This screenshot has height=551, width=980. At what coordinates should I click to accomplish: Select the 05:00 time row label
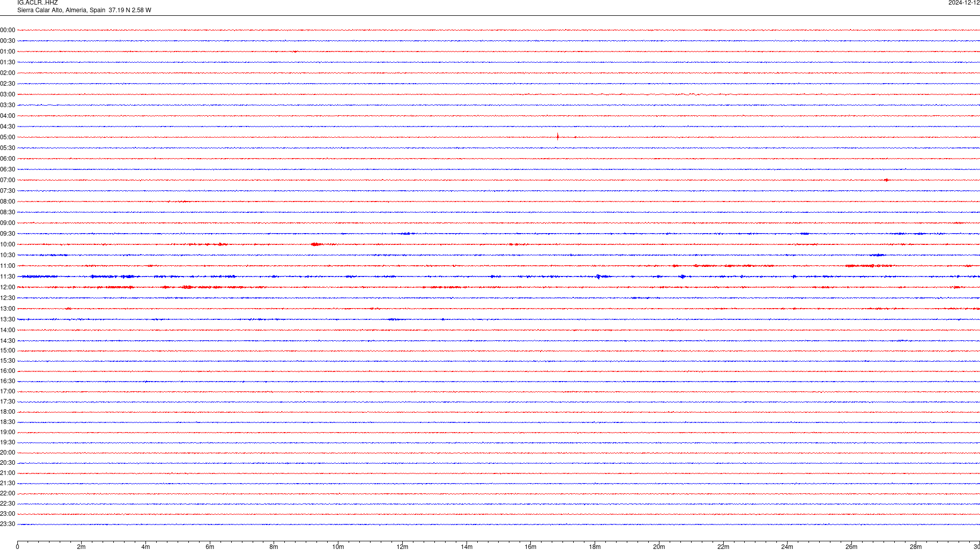(8, 137)
